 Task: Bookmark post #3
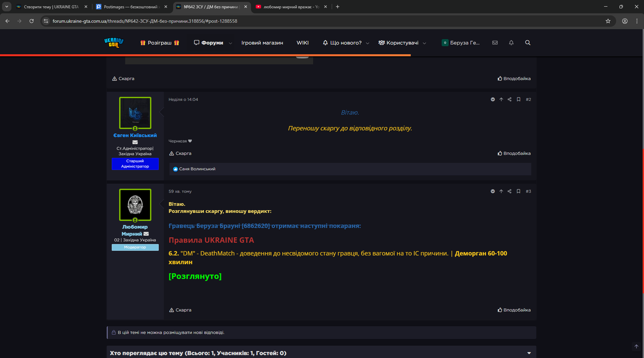[518, 192]
